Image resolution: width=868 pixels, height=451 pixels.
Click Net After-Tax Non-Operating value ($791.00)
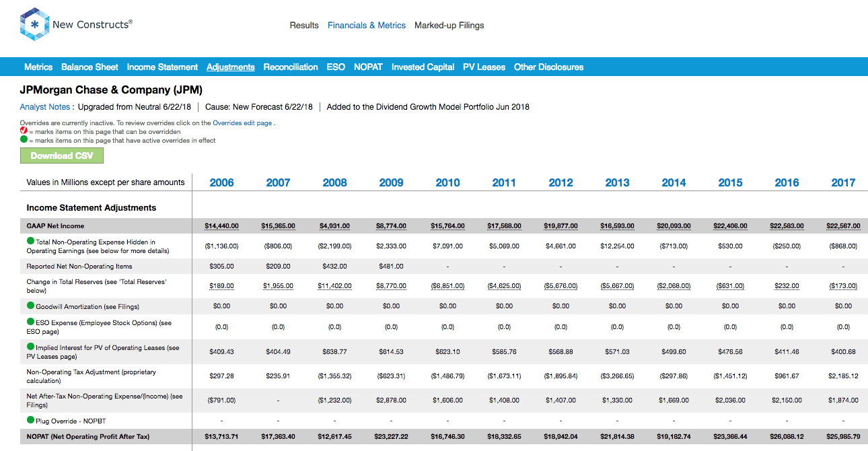coord(222,400)
